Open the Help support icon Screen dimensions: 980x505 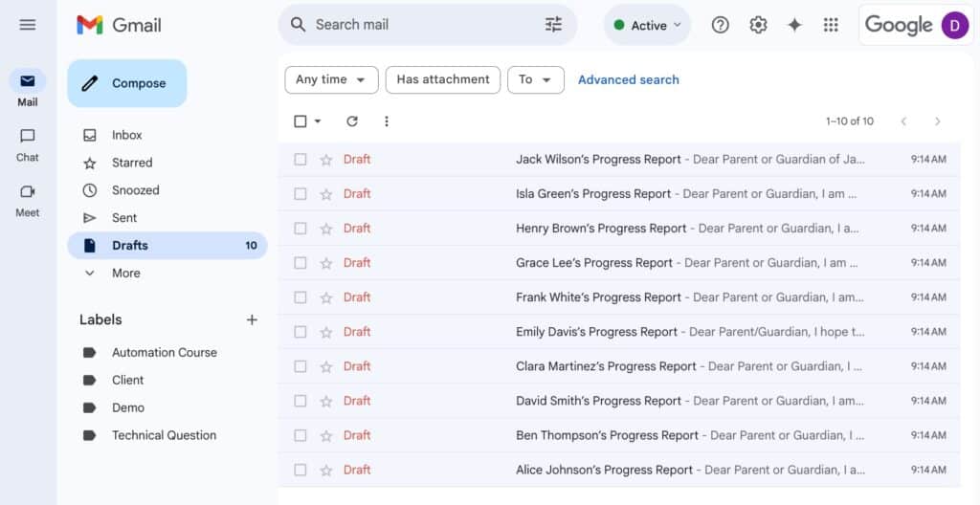point(721,26)
